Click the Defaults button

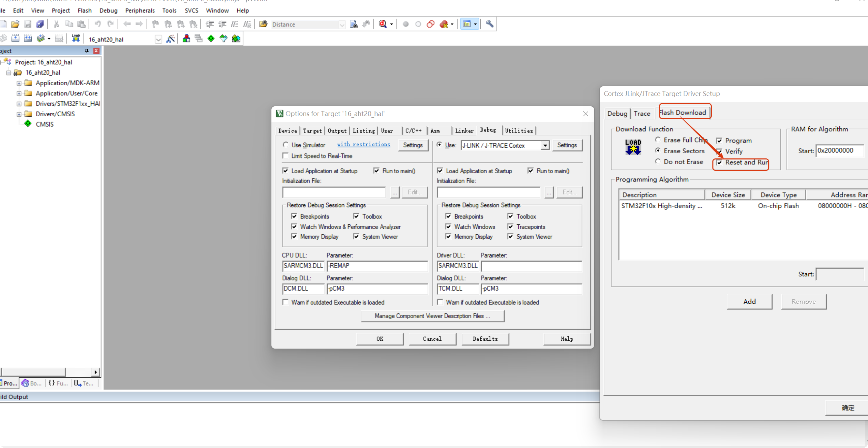[x=485, y=339]
